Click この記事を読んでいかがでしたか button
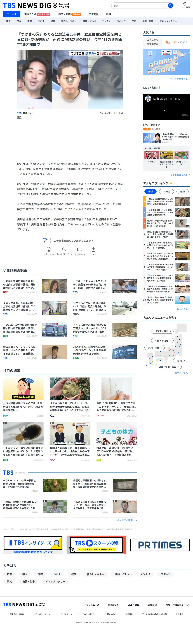The width and height of the screenshot is (193, 644). click(x=73, y=241)
